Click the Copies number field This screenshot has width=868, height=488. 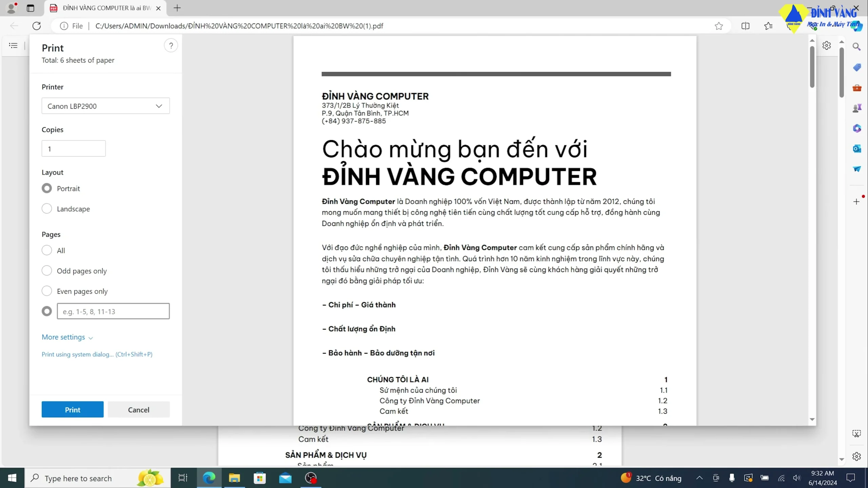click(x=74, y=149)
